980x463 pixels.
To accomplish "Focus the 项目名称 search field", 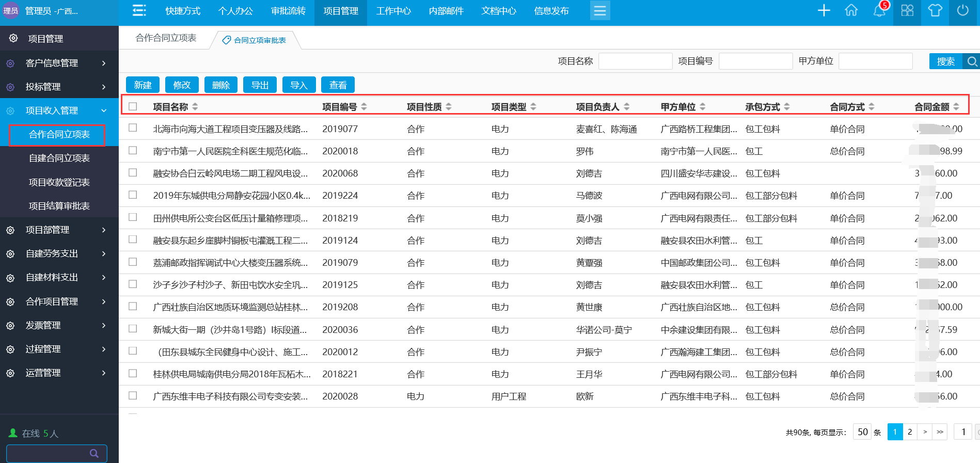I will 635,61.
